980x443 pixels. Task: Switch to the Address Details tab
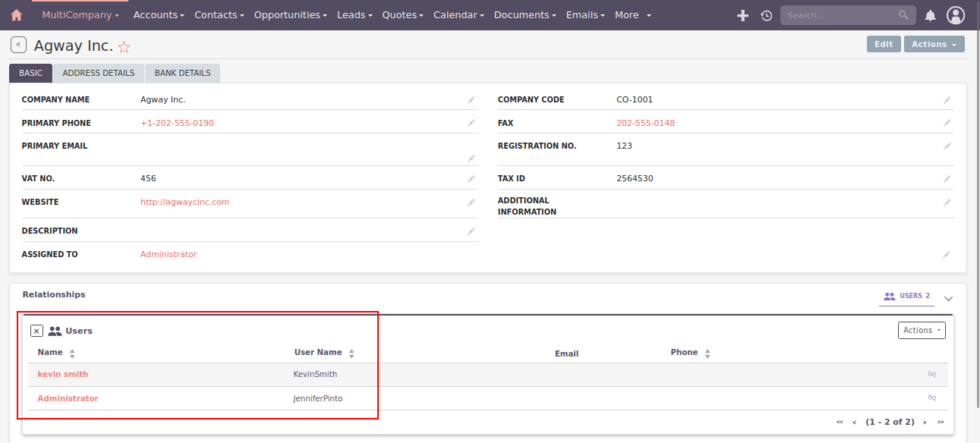pyautogui.click(x=99, y=73)
